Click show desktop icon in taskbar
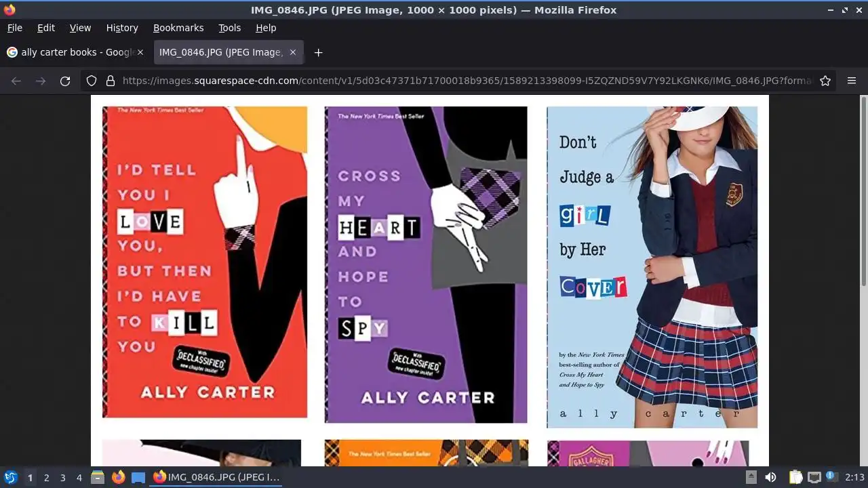The width and height of the screenshot is (868, 488). click(138, 477)
